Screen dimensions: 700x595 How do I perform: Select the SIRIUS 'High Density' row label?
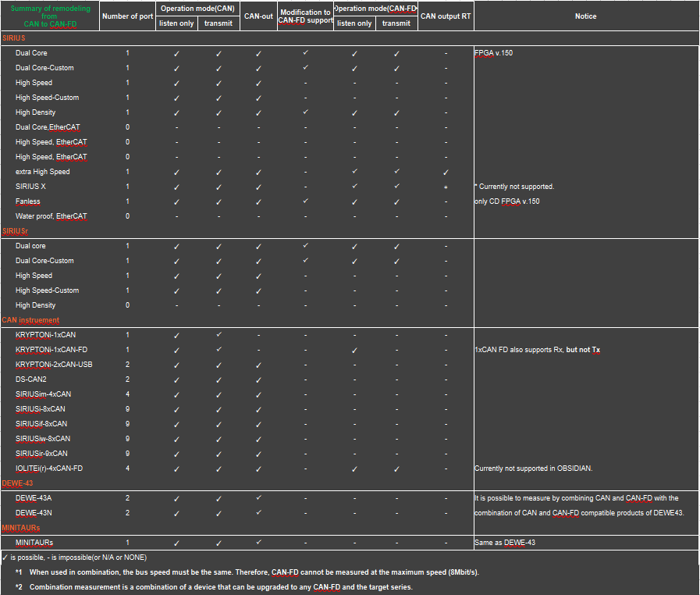36,112
